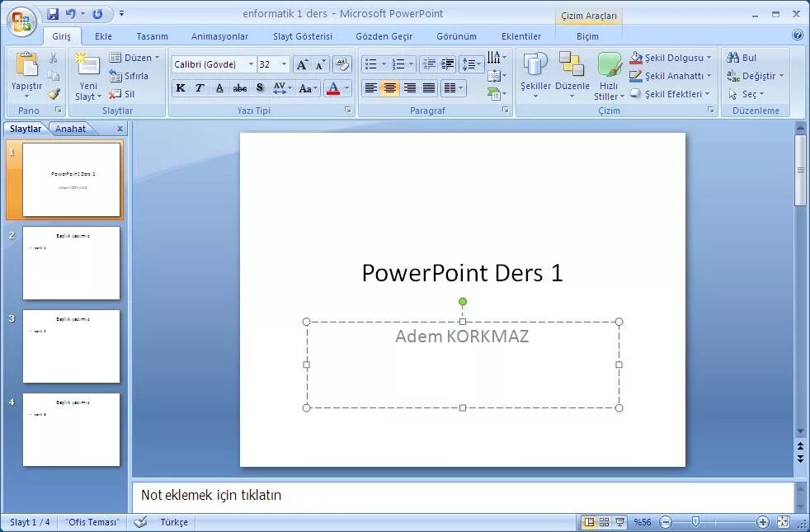
Task: Click the Yapıştır paste icon
Action: click(26, 64)
